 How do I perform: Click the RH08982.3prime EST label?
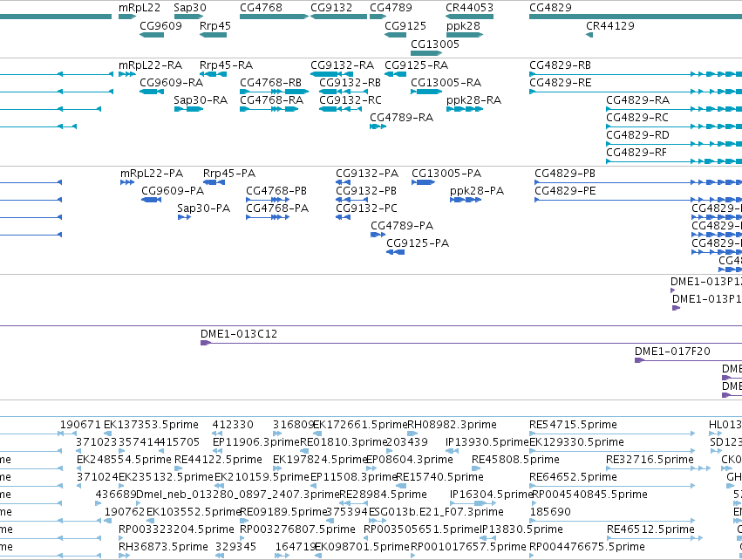pyautogui.click(x=452, y=425)
